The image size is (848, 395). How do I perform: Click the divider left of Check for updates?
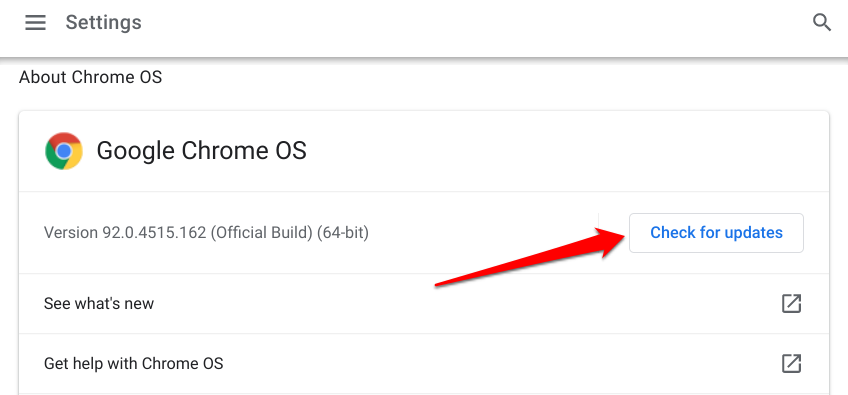pos(599,233)
